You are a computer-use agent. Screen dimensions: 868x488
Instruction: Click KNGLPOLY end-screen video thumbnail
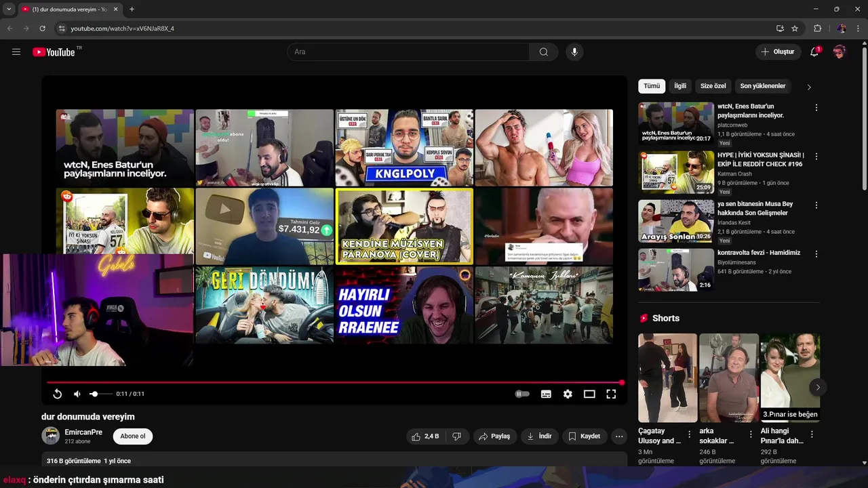404,148
